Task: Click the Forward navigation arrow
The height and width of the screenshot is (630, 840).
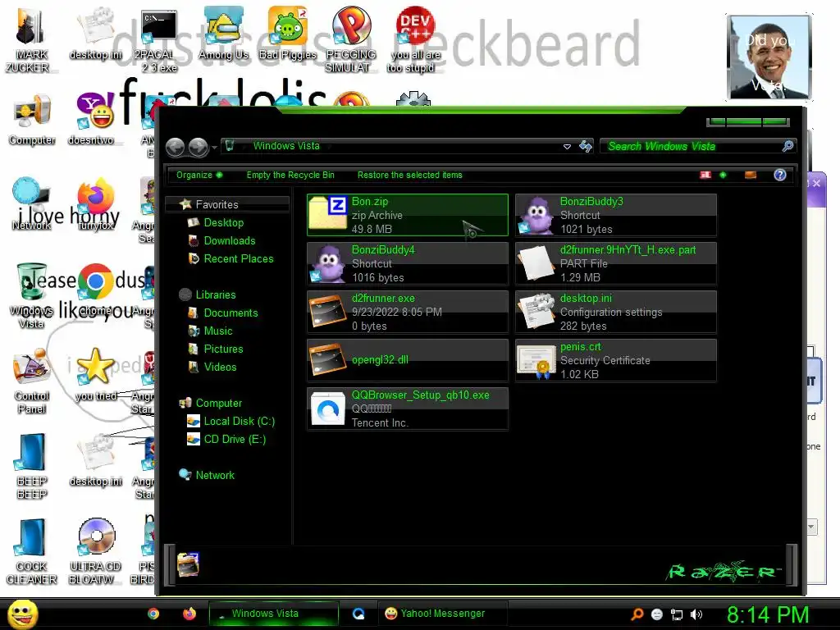Action: pyautogui.click(x=199, y=147)
